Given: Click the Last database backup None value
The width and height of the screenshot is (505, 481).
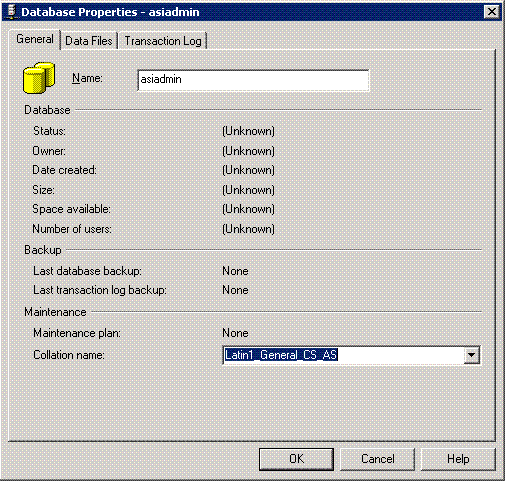Looking at the screenshot, I should [235, 271].
